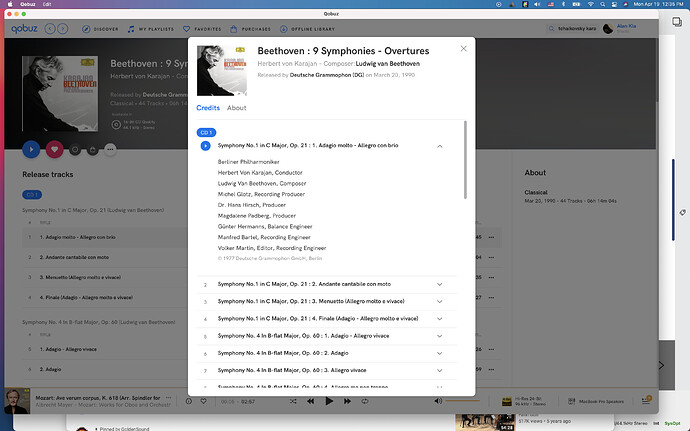690x431 pixels.
Task: Open more options for track 3 row
Action: pyautogui.click(x=491, y=278)
